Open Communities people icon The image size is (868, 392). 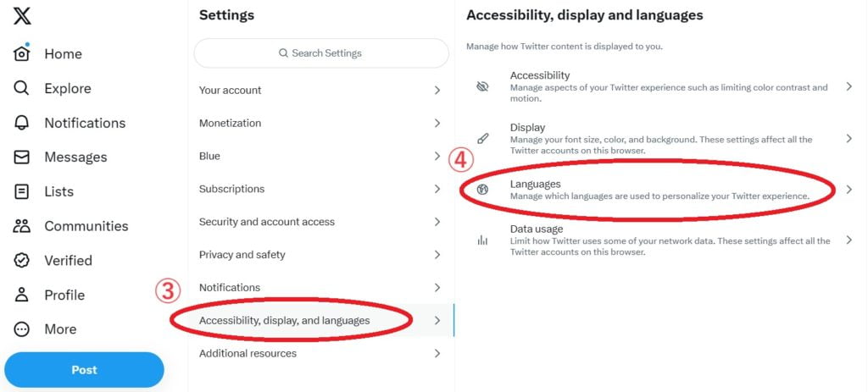click(22, 226)
